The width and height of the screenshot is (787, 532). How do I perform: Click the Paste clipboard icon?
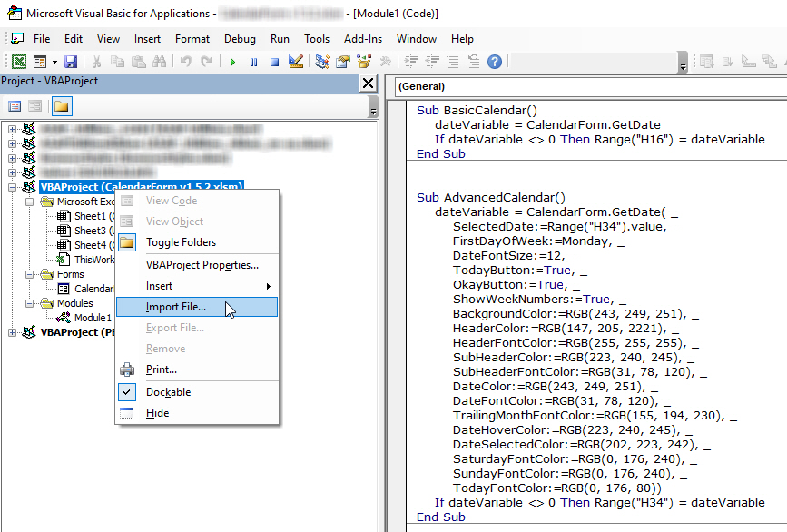tap(139, 62)
